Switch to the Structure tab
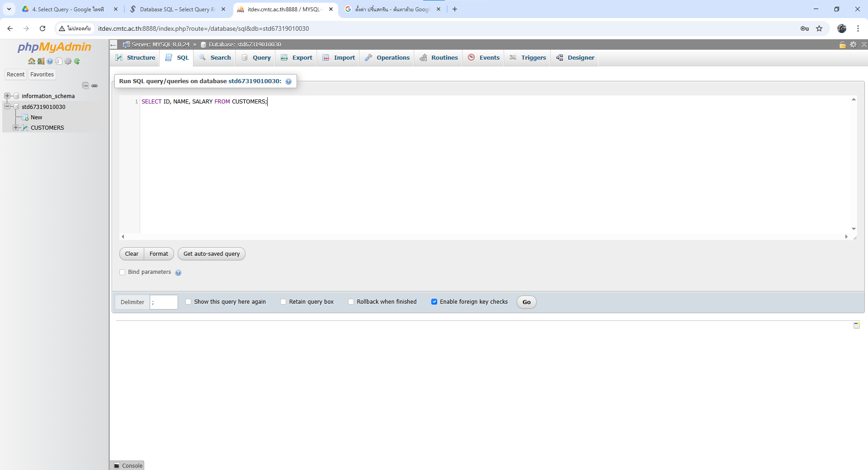This screenshot has height=470, width=868. [x=135, y=58]
